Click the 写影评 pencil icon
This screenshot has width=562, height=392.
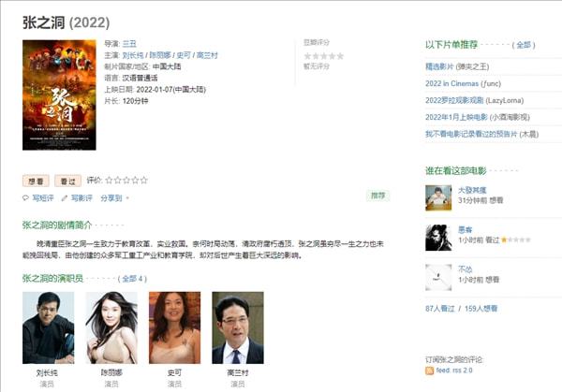click(x=64, y=198)
